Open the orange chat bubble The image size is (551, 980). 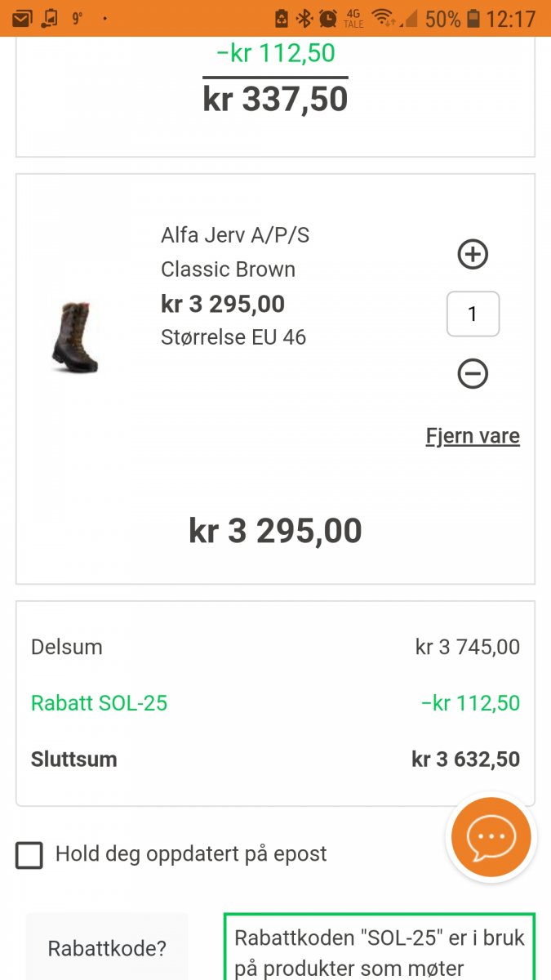pos(491,837)
